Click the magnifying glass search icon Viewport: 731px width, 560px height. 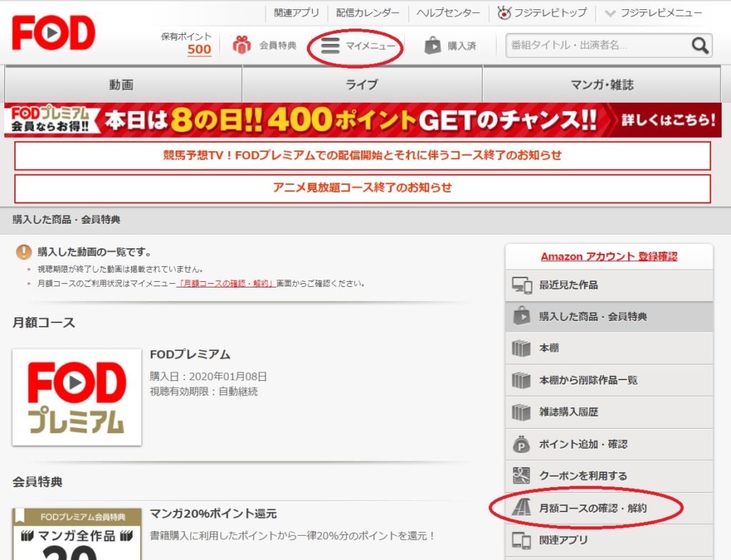(700, 45)
